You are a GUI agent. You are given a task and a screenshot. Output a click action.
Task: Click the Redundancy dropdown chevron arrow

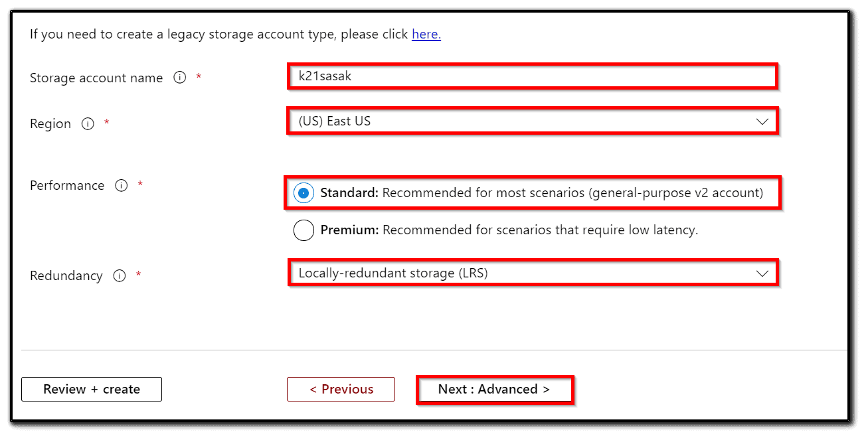point(762,272)
